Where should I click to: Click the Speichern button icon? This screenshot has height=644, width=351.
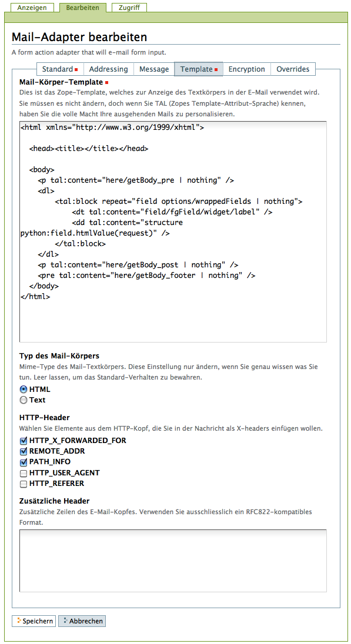coord(18,620)
